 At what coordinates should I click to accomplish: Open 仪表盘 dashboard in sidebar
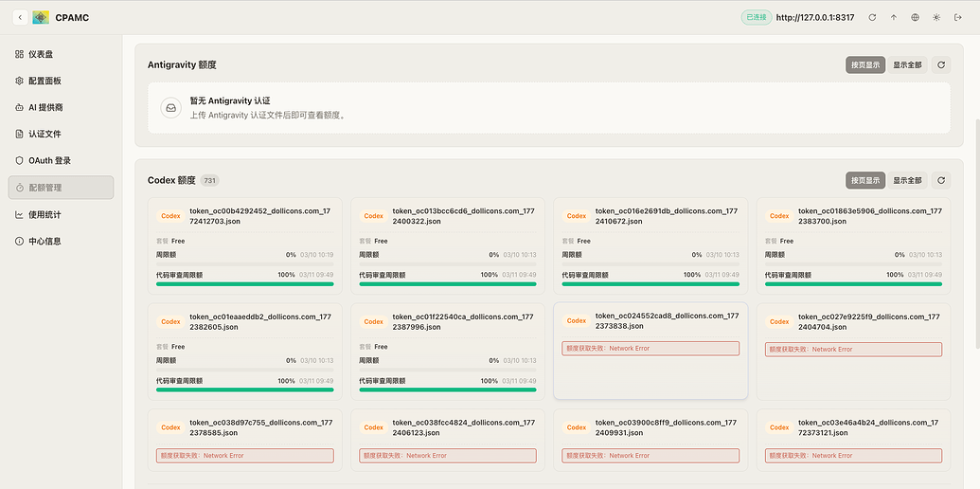(x=61, y=54)
